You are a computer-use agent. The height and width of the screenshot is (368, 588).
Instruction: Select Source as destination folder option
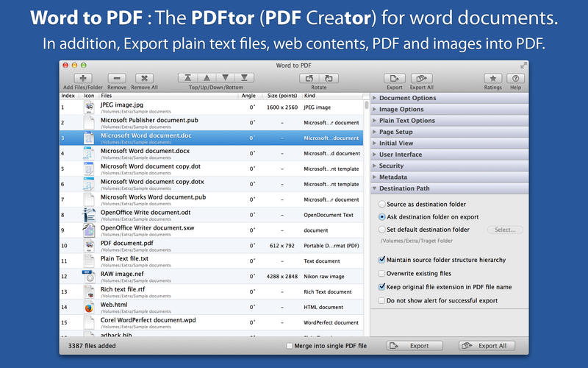[381, 204]
